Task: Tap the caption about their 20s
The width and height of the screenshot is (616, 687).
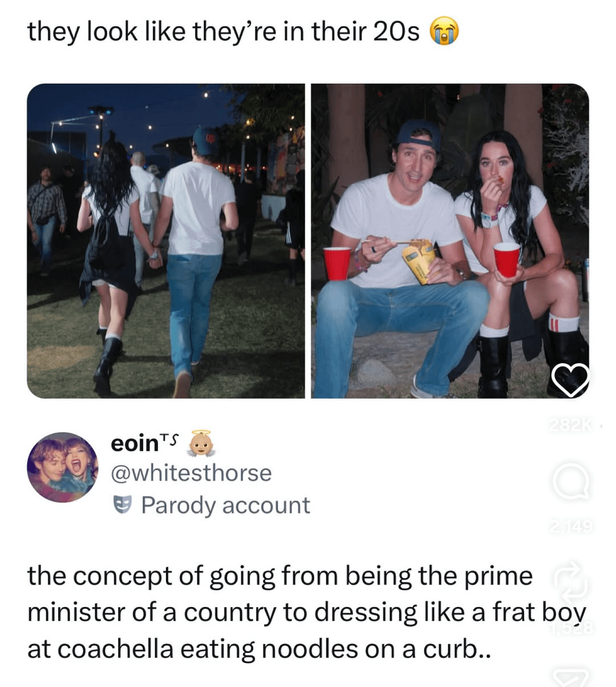Action: (223, 32)
